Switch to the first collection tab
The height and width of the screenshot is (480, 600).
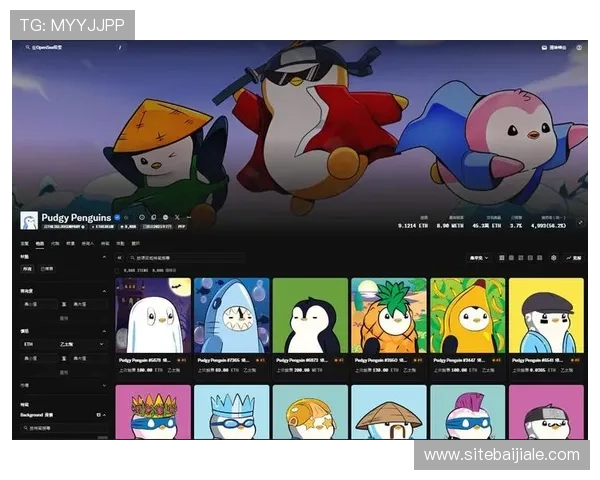coord(25,243)
